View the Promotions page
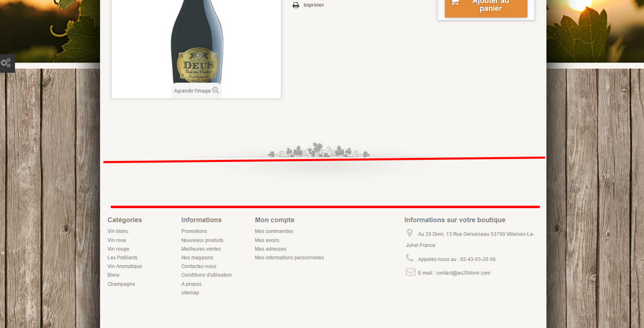The width and height of the screenshot is (644, 328). pos(194,231)
